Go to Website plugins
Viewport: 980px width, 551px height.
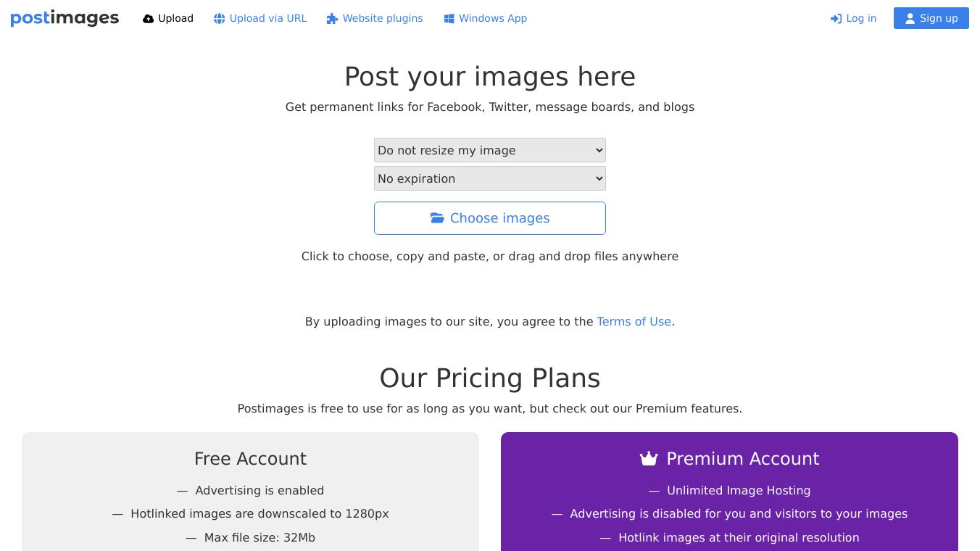pos(375,18)
